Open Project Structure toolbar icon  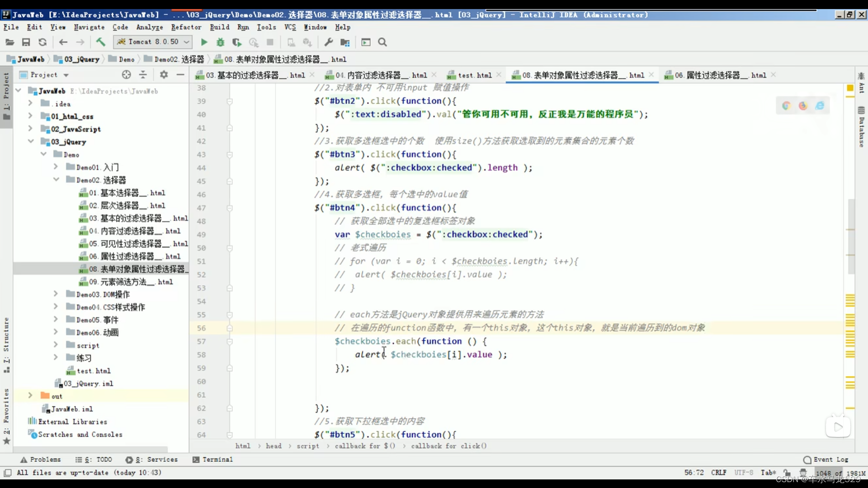(345, 42)
